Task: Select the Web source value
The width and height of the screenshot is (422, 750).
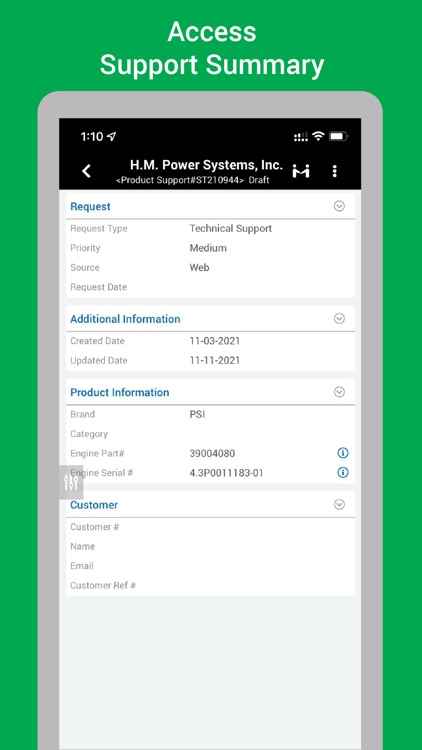Action: 199,268
